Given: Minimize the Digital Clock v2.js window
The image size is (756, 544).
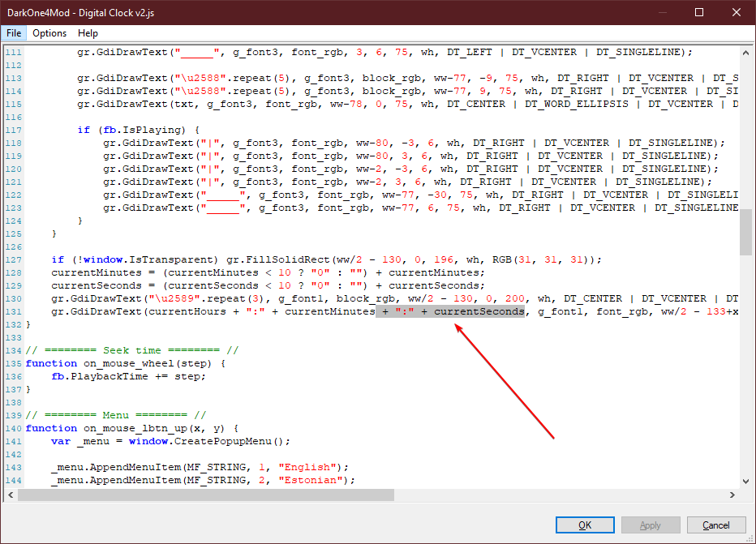Looking at the screenshot, I should click(x=662, y=12).
